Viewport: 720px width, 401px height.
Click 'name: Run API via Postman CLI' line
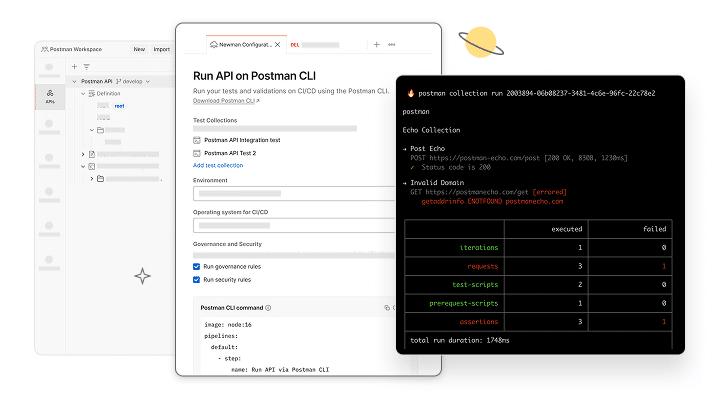(x=280, y=369)
